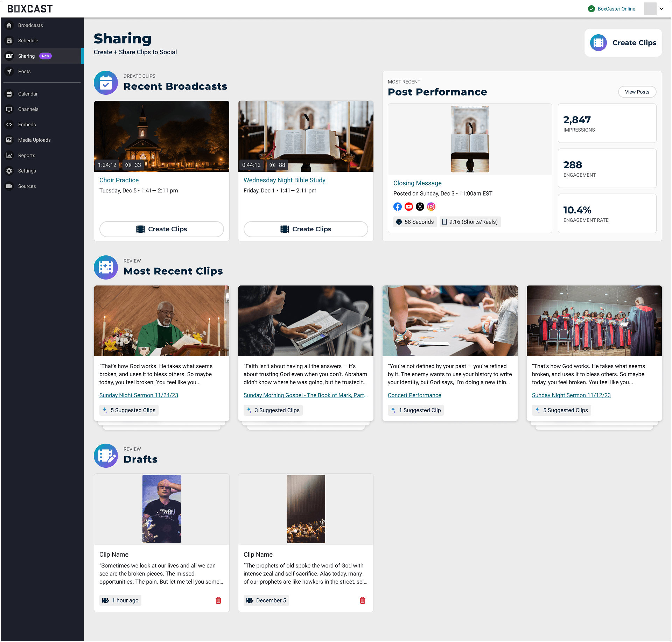Click the top-right Create Clips button
Viewport: 672px width, 642px height.
click(x=623, y=43)
